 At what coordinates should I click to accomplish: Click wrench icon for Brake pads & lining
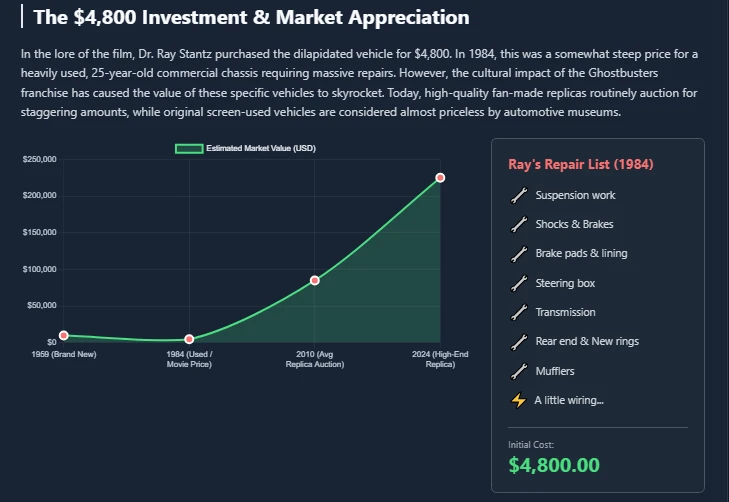[518, 254]
